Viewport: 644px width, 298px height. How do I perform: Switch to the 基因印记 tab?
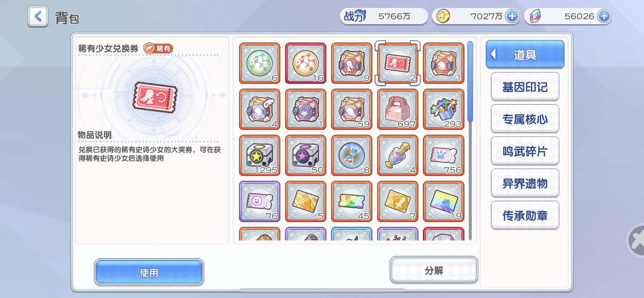(525, 87)
